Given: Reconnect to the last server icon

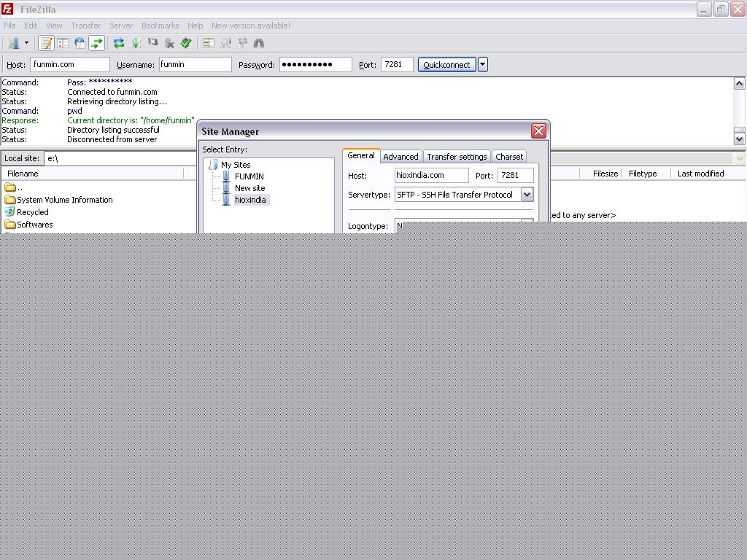Looking at the screenshot, I should point(186,43).
